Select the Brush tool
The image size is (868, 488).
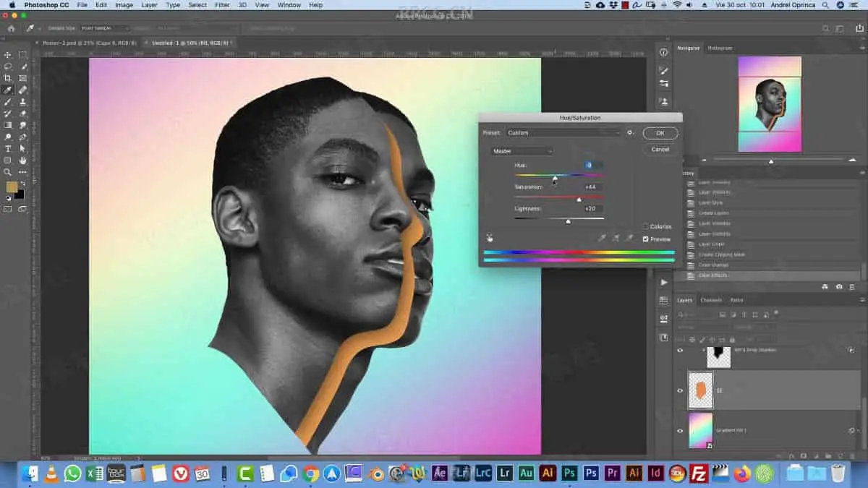click(8, 102)
